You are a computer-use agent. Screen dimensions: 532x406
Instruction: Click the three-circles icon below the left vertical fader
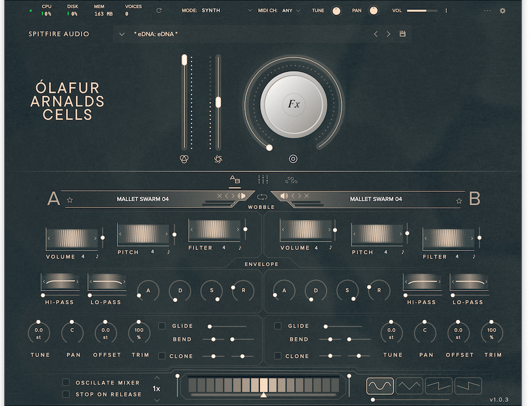184,159
